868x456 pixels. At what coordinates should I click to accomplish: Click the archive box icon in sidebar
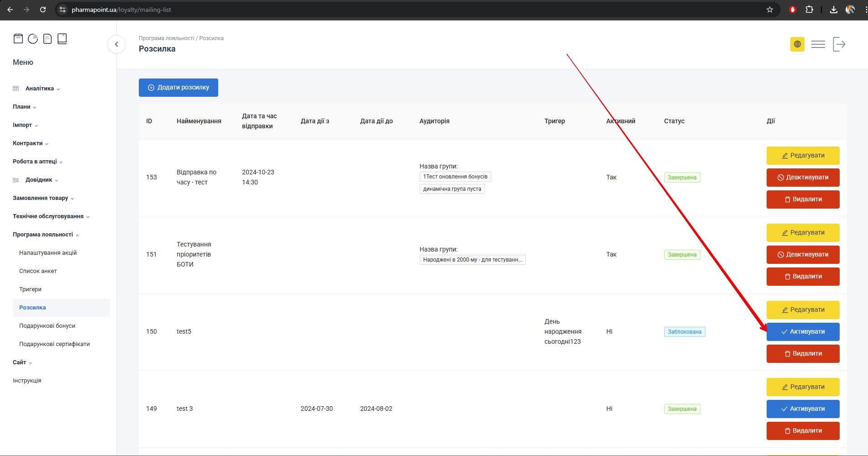tap(18, 39)
